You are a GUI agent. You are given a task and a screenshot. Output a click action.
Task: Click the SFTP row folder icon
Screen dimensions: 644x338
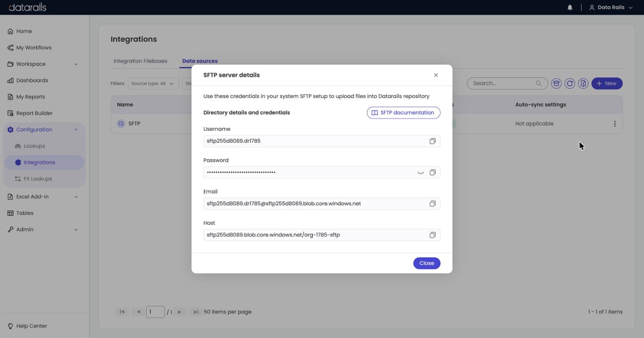pos(121,124)
